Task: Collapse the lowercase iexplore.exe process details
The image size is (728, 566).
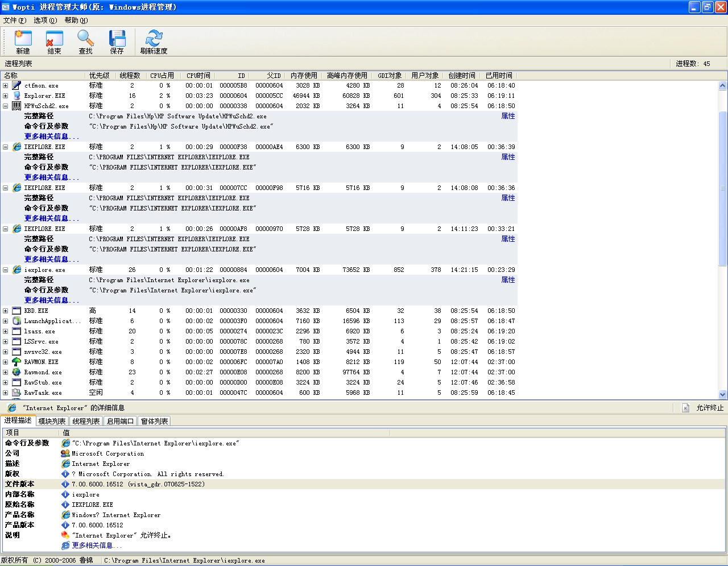Action: click(x=5, y=270)
